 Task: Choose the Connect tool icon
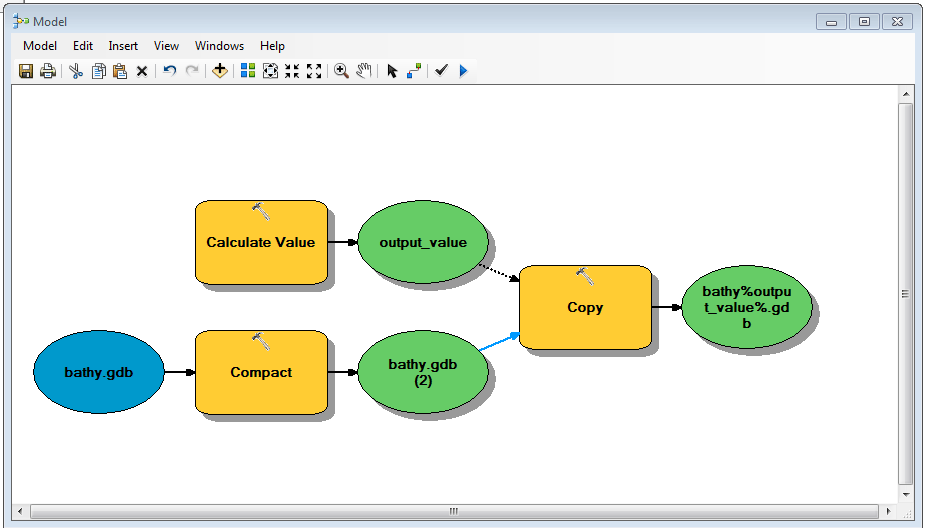coord(414,71)
